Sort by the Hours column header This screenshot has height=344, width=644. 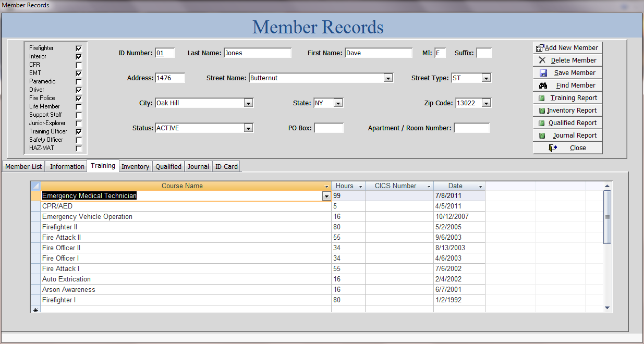click(x=345, y=186)
